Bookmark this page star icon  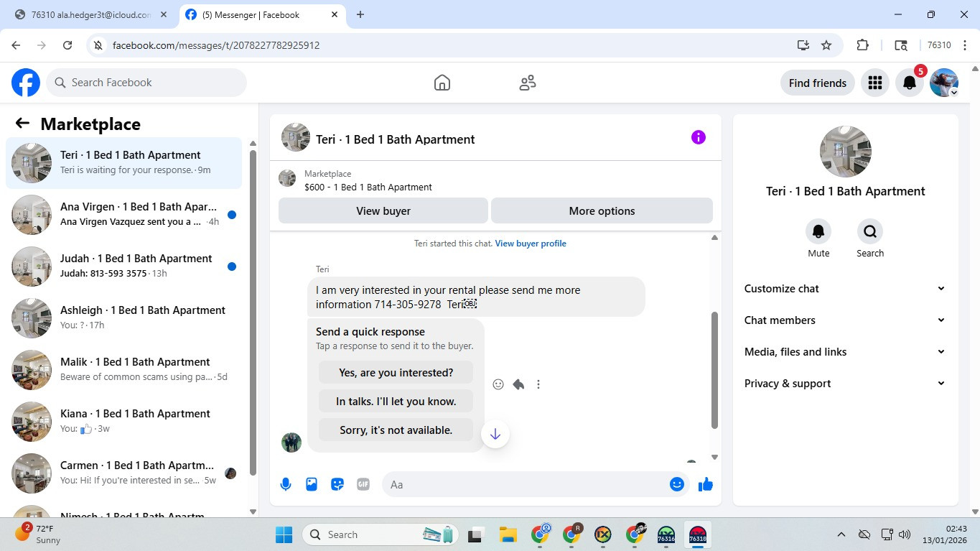(826, 45)
